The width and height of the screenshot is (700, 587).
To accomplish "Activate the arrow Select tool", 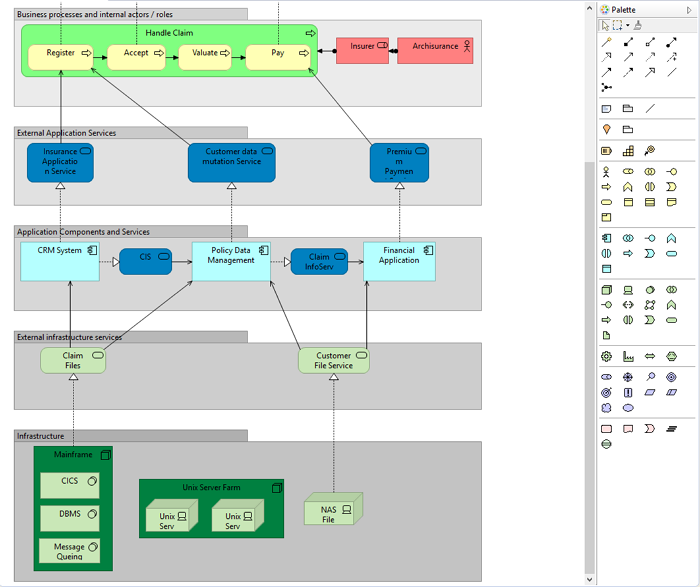I will click(x=605, y=25).
